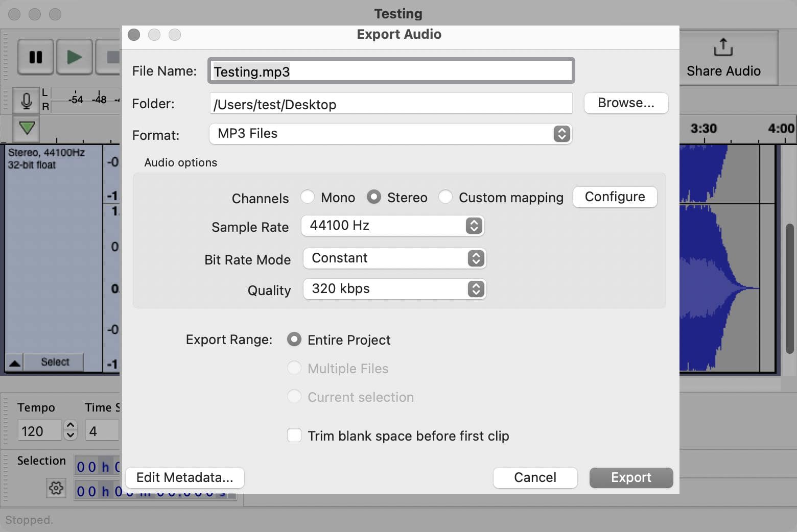
Task: Collapse track using the up arrow button
Action: click(x=15, y=363)
